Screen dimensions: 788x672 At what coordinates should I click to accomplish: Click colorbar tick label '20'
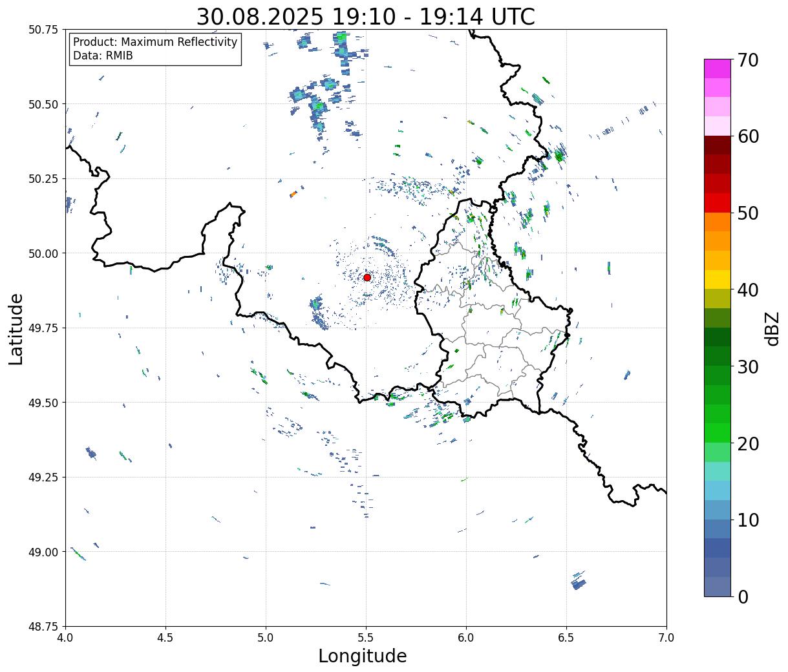click(747, 444)
